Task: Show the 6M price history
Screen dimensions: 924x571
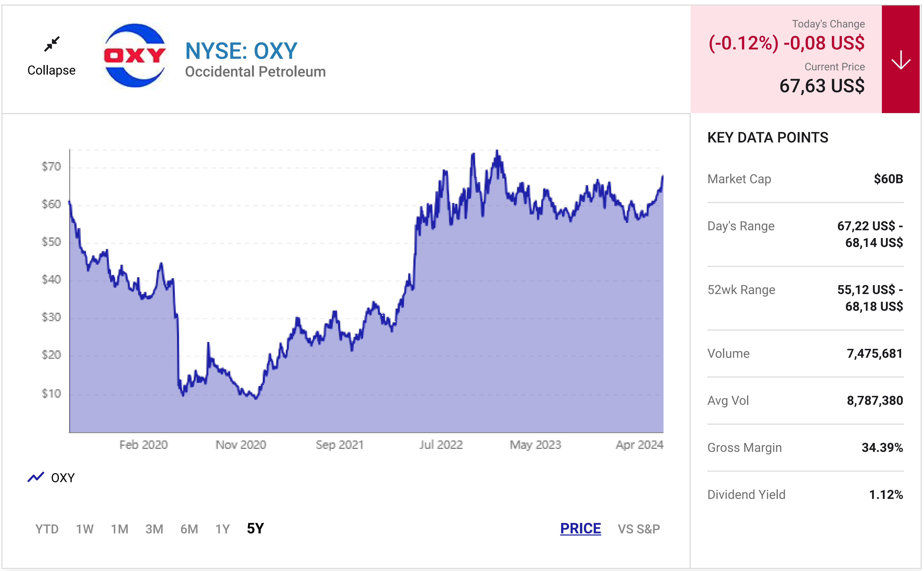Action: [x=189, y=529]
